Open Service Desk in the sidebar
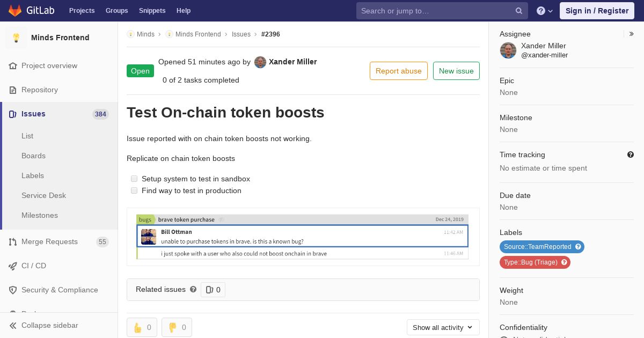 pos(43,195)
